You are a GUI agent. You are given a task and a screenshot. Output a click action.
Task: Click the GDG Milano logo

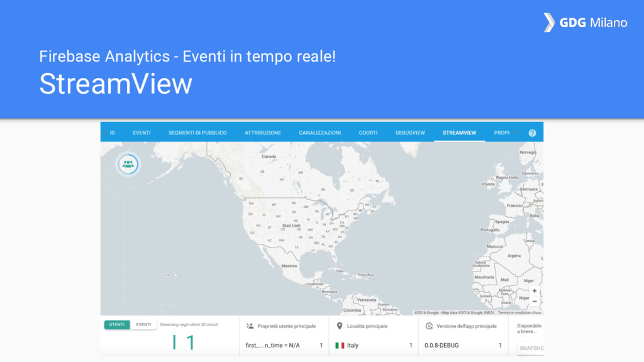[586, 22]
